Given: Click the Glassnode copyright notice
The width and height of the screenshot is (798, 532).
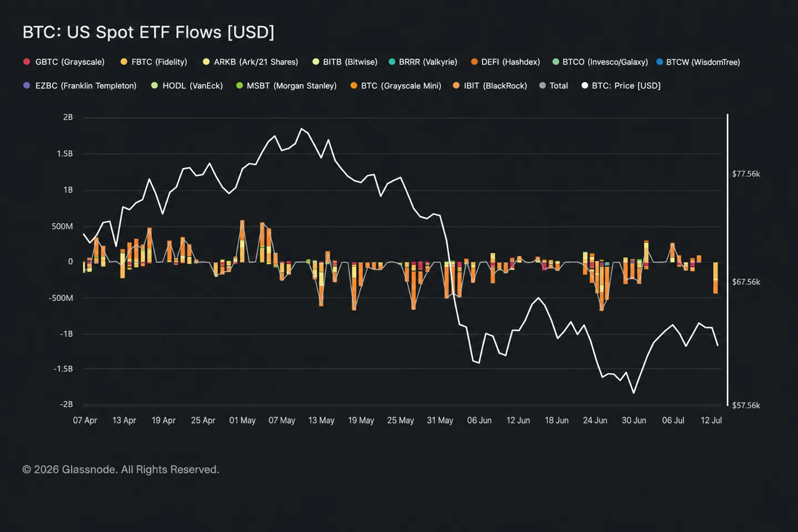Looking at the screenshot, I should tap(121, 470).
